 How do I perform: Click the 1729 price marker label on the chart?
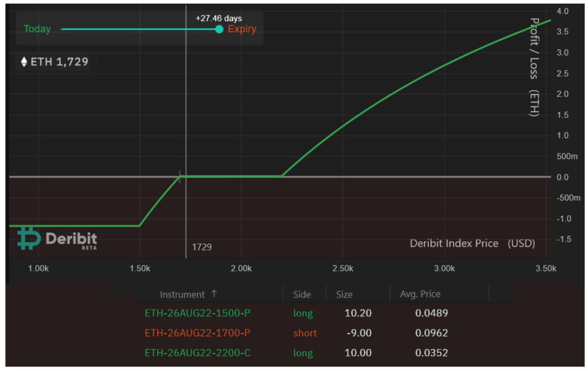202,247
